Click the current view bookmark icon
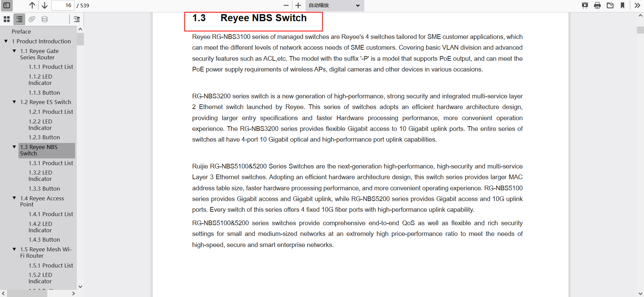The width and height of the screenshot is (644, 297). point(623,5)
